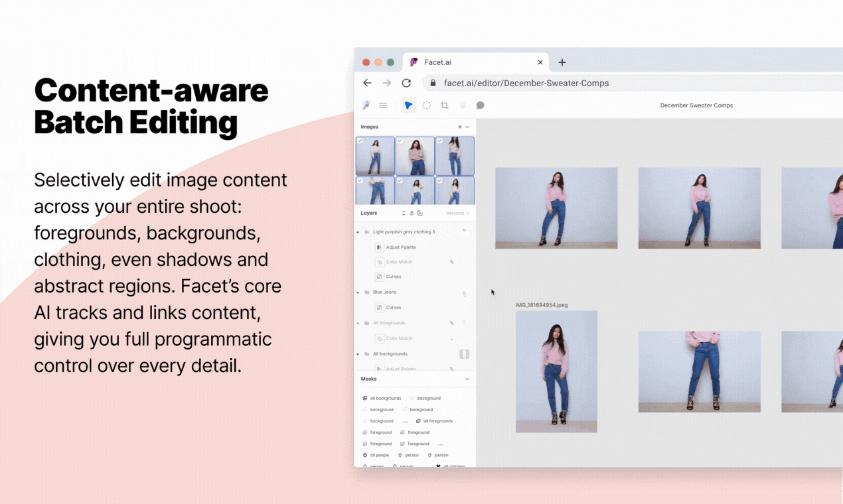The width and height of the screenshot is (843, 504).
Task: Select the all people mask chip
Action: click(x=376, y=456)
